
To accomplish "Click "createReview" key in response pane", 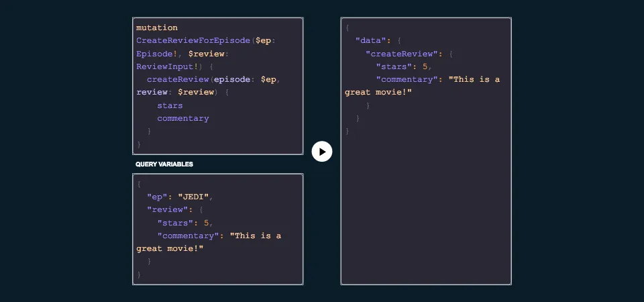I will coord(402,54).
